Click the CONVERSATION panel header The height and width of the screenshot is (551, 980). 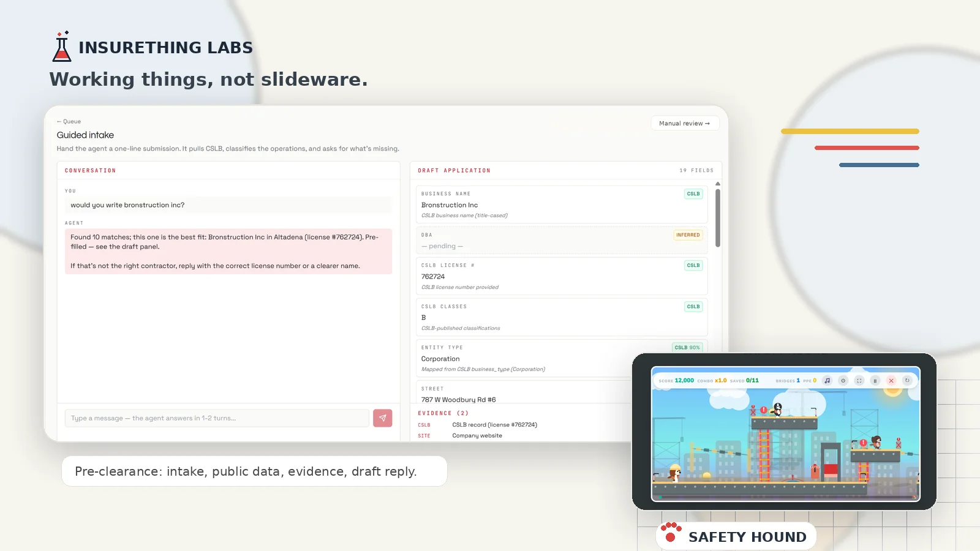[x=90, y=171]
